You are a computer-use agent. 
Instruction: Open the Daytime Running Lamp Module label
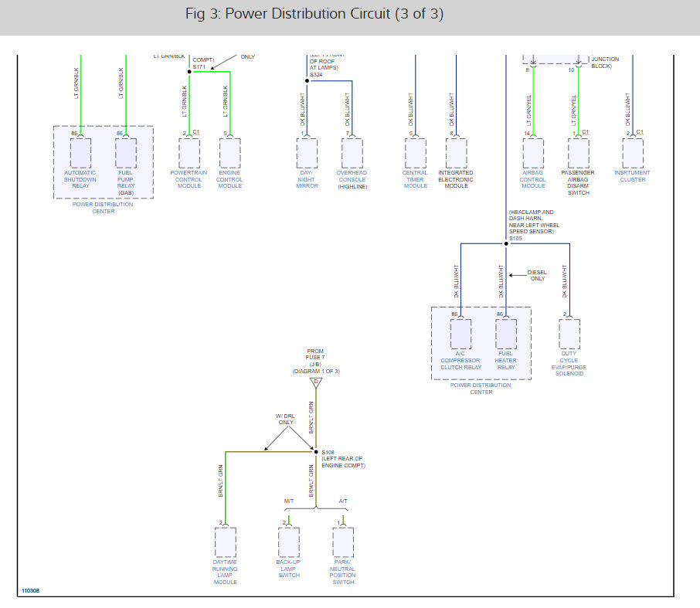click(225, 572)
